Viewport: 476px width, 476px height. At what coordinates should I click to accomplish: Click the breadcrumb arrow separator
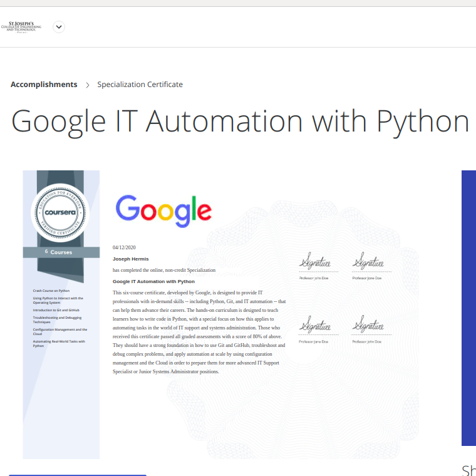(x=88, y=85)
